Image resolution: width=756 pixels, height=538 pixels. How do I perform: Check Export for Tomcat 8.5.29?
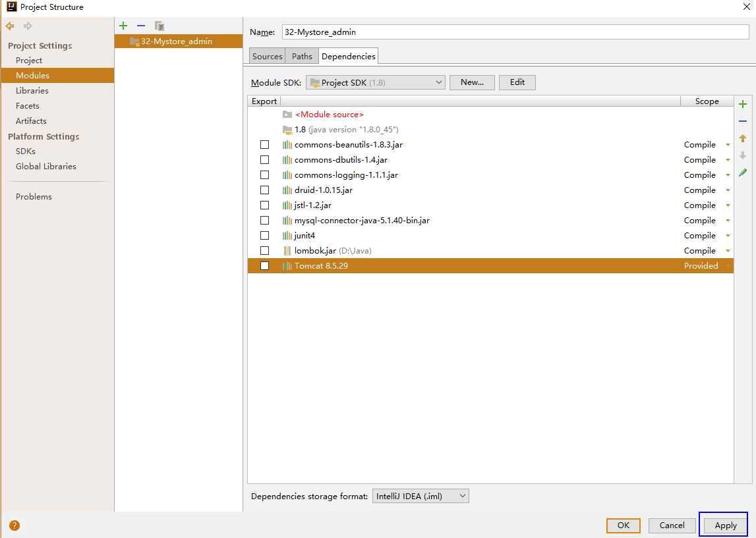coord(265,266)
